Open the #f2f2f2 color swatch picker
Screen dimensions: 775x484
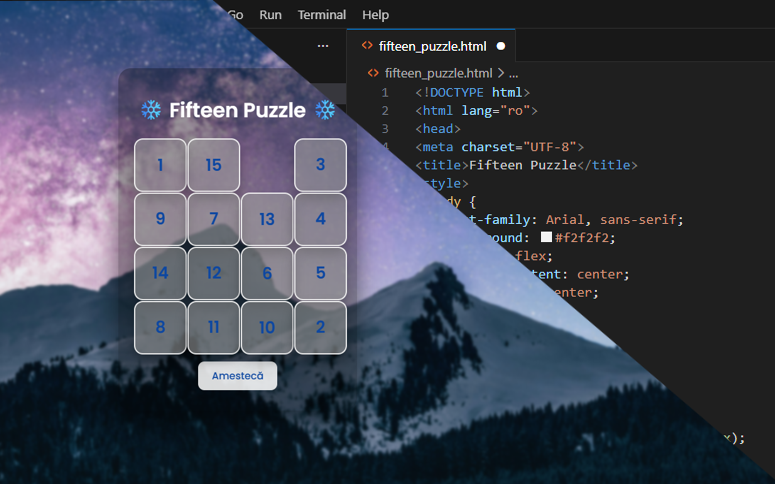click(546, 238)
